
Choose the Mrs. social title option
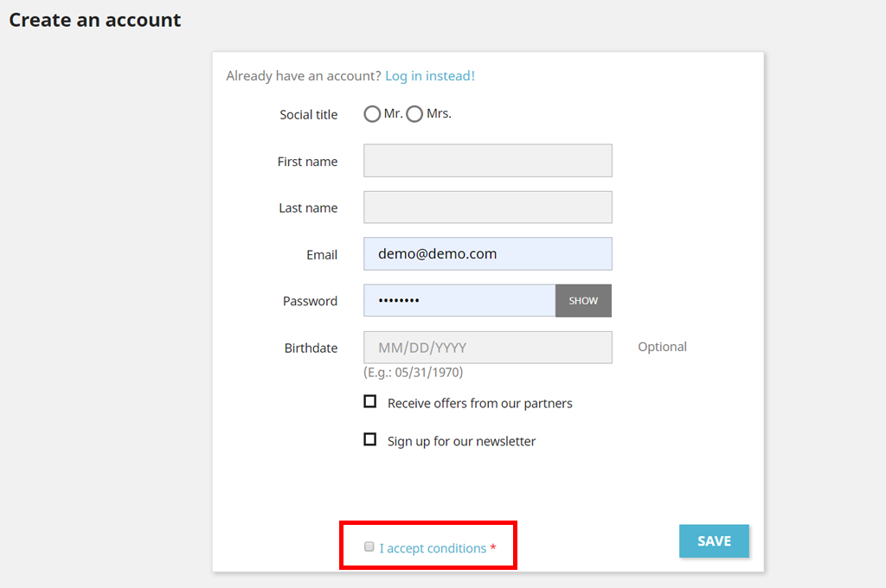(x=414, y=114)
